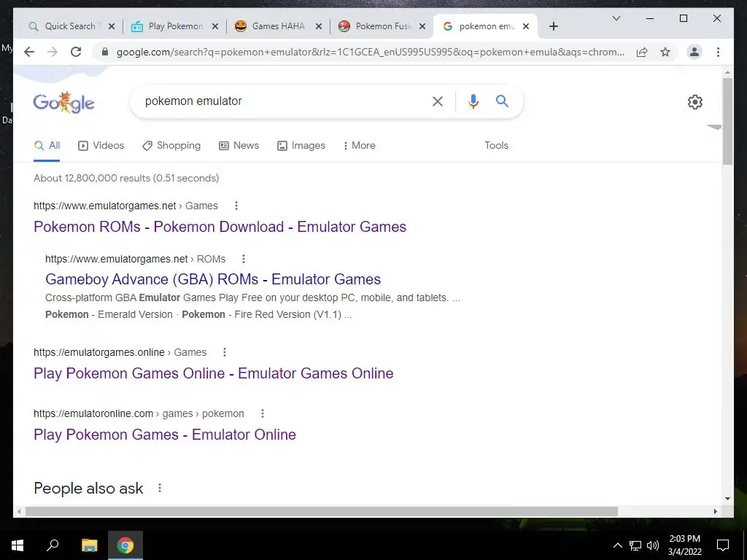Open Play Pokemon Games Online link
Viewport: 747px width, 560px height.
214,373
